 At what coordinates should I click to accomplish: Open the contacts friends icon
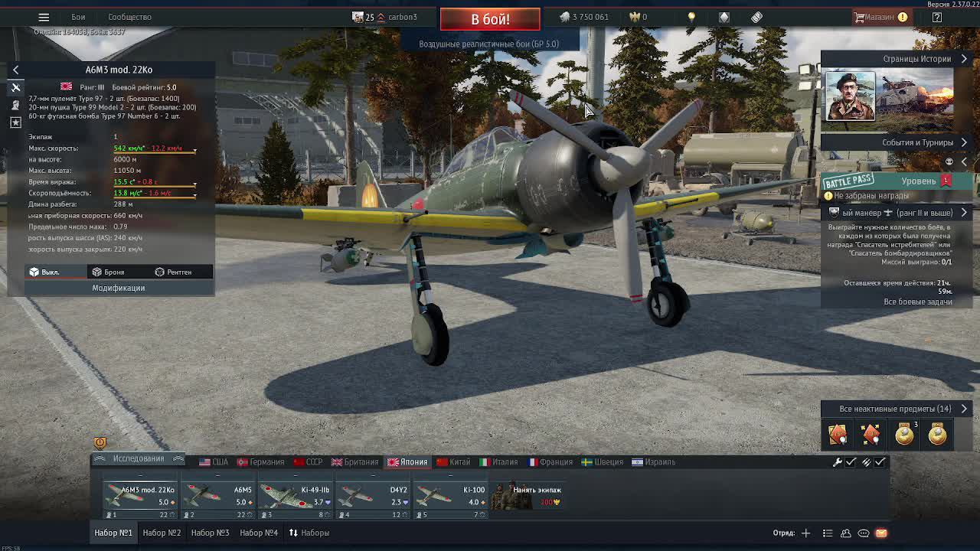pos(846,533)
